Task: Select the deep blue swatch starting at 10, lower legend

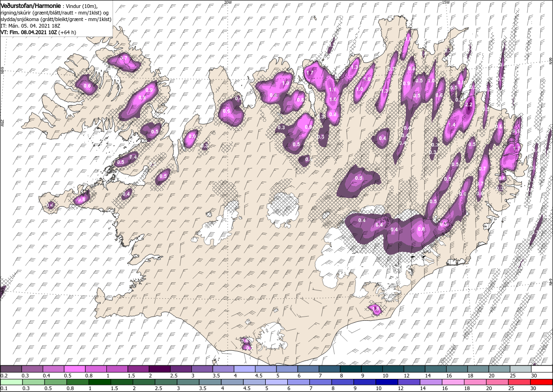Action: coord(387,382)
